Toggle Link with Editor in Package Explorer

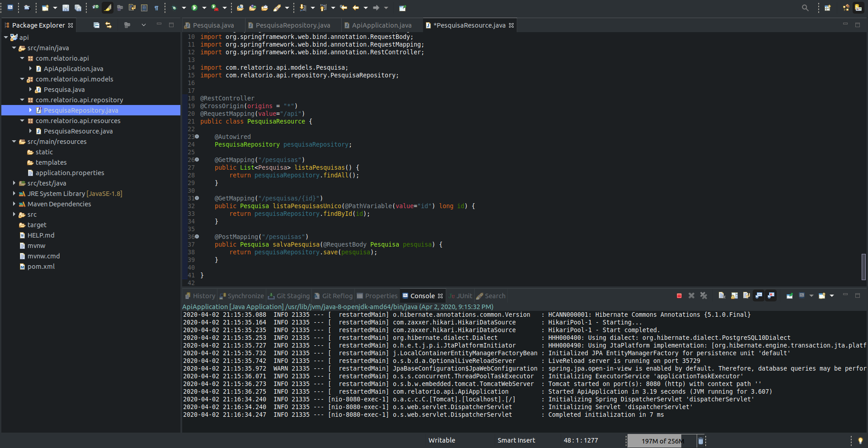coord(108,25)
